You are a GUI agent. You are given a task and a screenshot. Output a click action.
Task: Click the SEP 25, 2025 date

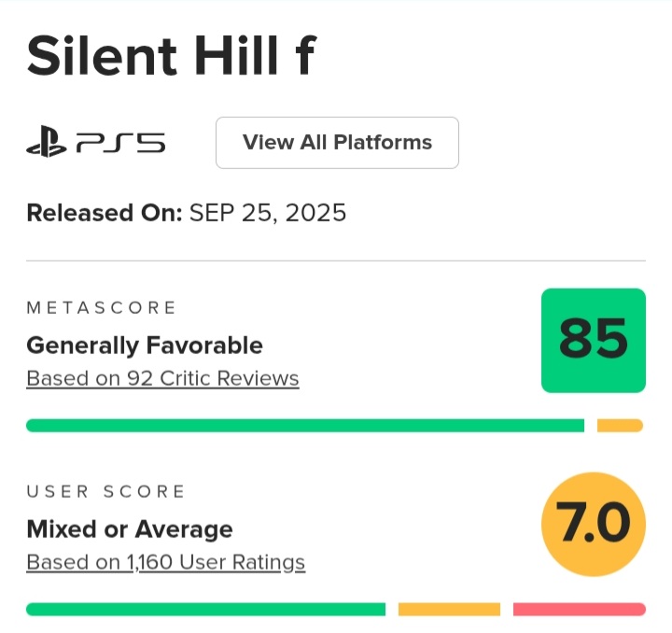pyautogui.click(x=268, y=213)
